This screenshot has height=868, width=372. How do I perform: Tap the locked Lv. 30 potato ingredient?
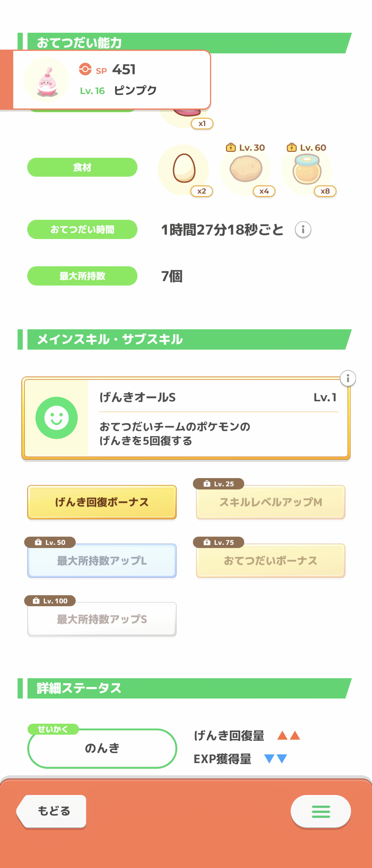point(246,169)
